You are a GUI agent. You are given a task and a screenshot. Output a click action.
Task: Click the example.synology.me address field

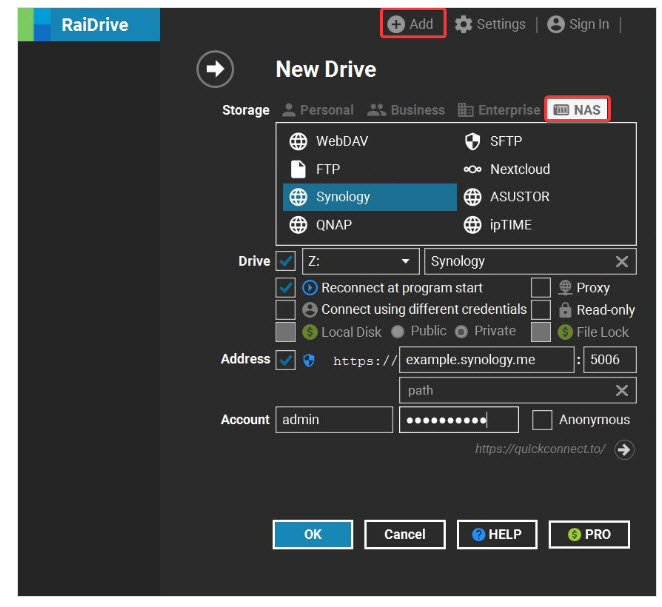(486, 360)
